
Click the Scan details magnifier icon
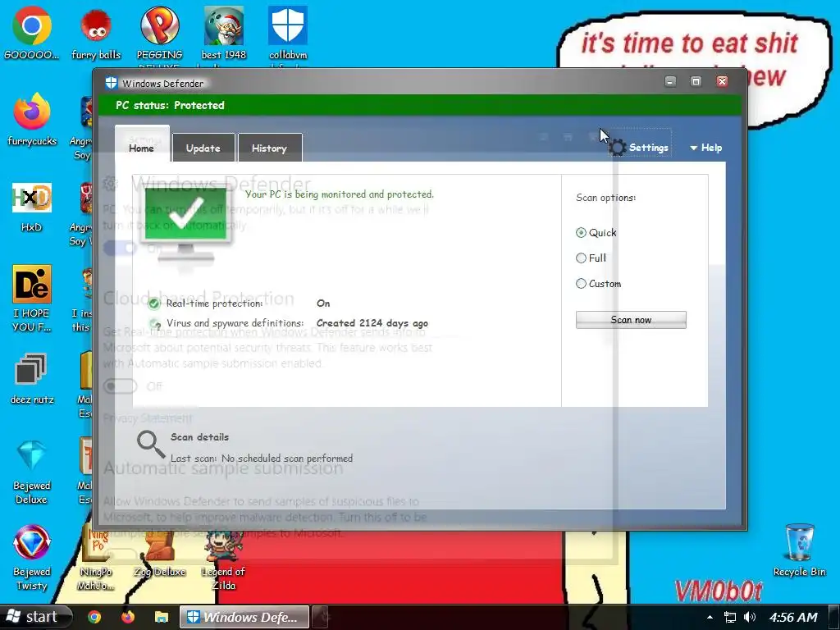[x=151, y=444]
